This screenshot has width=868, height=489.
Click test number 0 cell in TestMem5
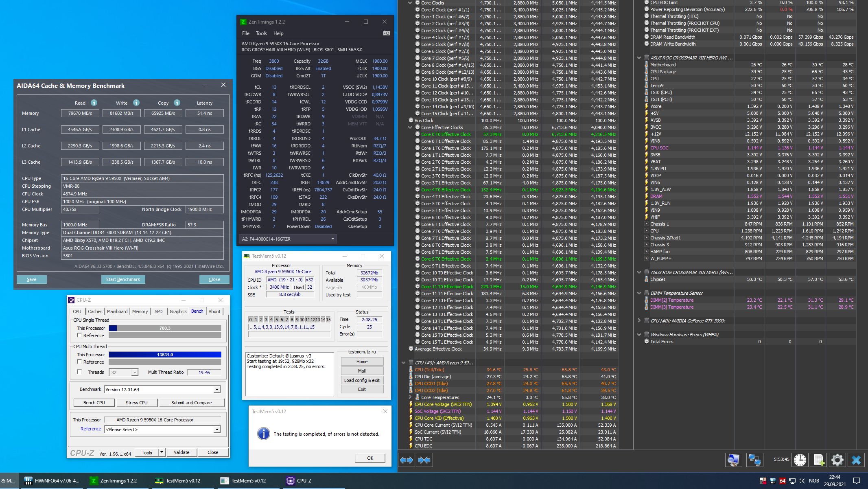[251, 320]
